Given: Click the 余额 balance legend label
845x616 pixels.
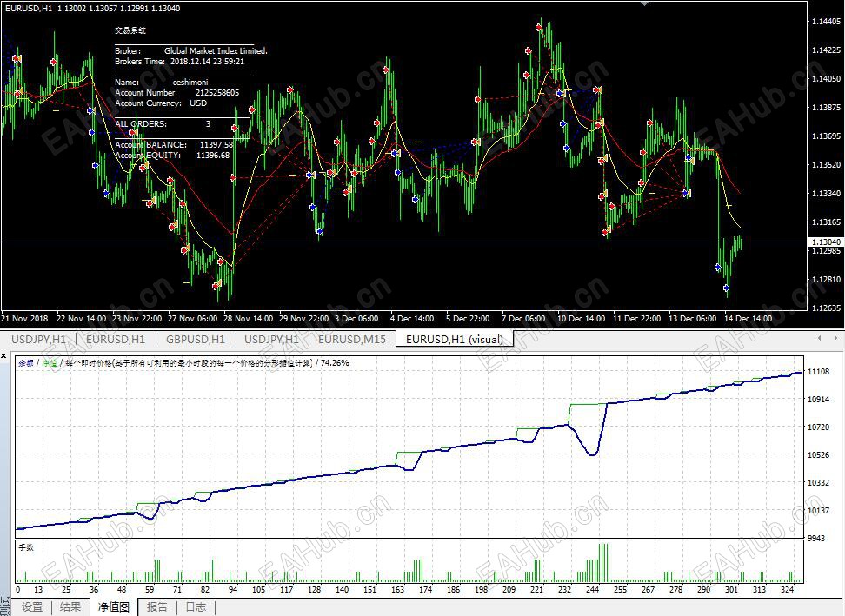Looking at the screenshot, I should coord(26,363).
